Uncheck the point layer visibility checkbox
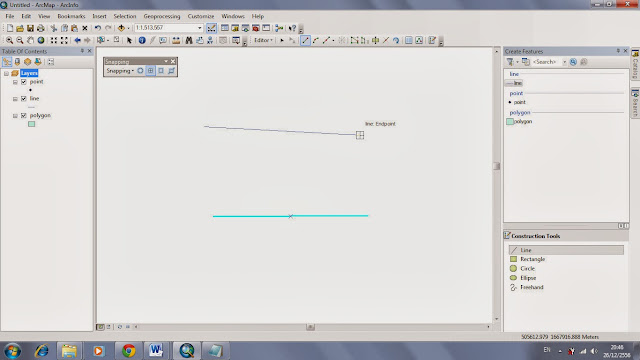The width and height of the screenshot is (640, 360). click(x=24, y=82)
